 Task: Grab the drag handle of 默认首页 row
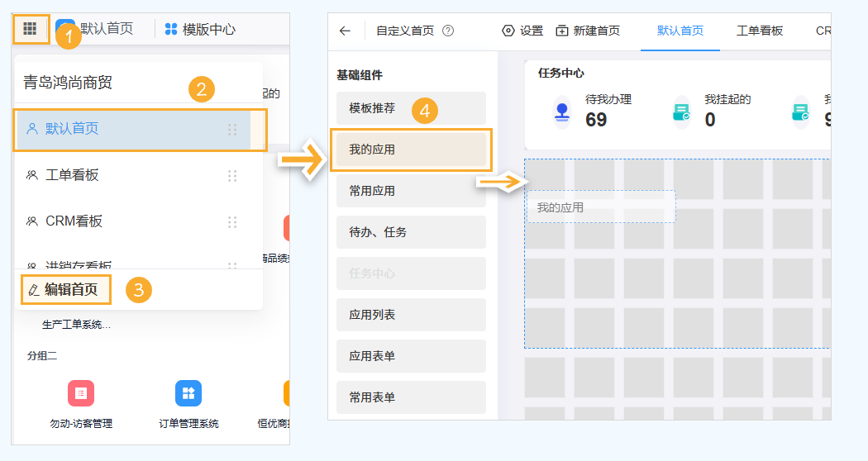click(x=232, y=130)
